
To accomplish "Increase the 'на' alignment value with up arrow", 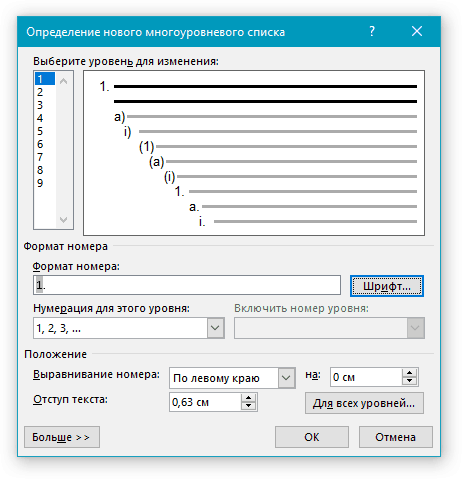I will point(410,373).
